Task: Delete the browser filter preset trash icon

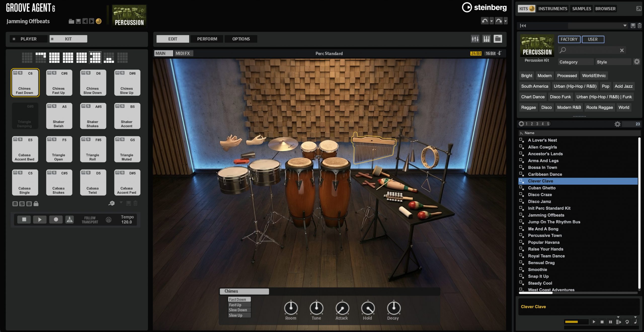Action: click(639, 26)
